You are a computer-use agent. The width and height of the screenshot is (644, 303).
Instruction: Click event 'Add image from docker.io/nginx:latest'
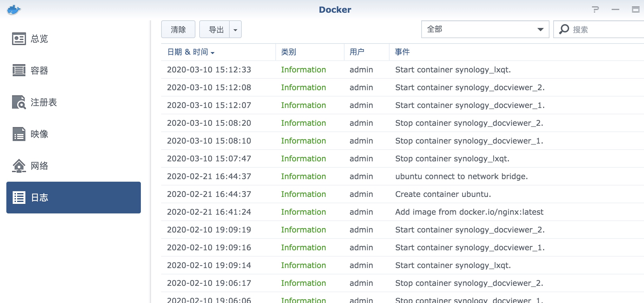pyautogui.click(x=469, y=212)
